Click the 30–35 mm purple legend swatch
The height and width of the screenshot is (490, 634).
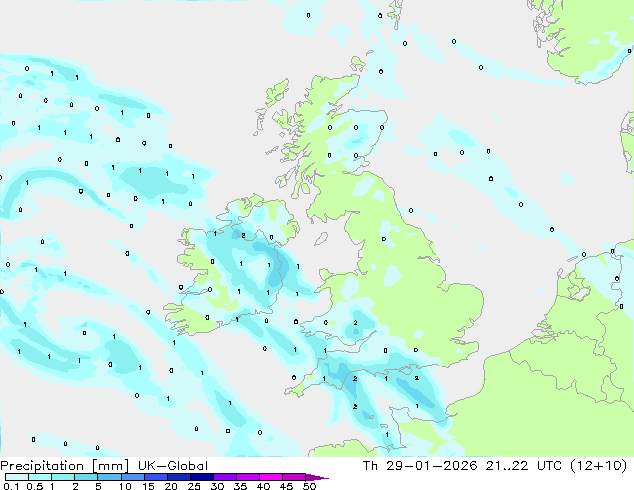(224, 477)
